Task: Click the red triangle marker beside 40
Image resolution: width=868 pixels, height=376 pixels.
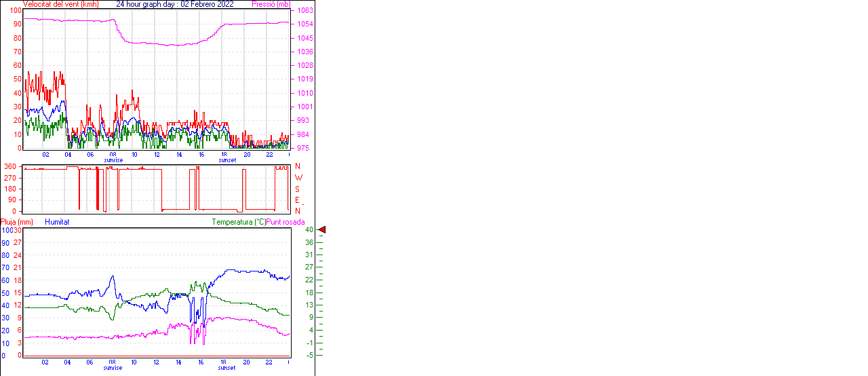Action: pos(322,230)
